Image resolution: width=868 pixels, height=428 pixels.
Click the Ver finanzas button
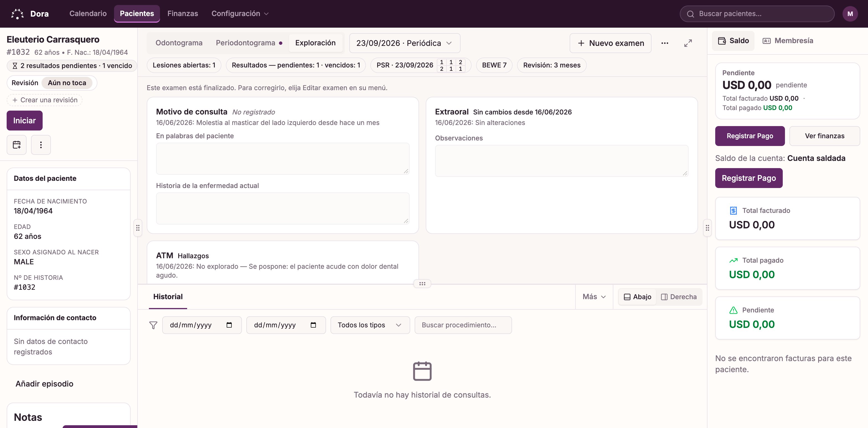(x=825, y=136)
